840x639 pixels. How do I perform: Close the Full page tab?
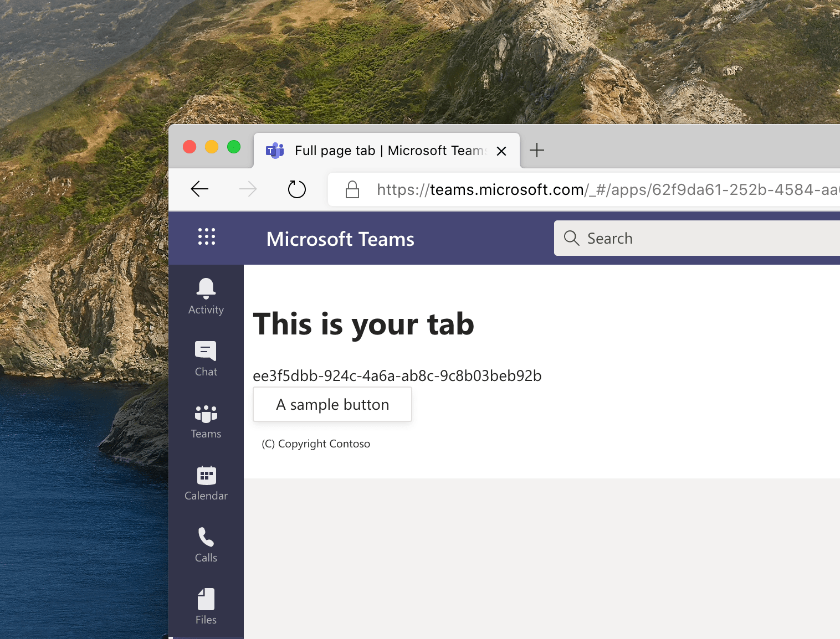click(x=501, y=151)
